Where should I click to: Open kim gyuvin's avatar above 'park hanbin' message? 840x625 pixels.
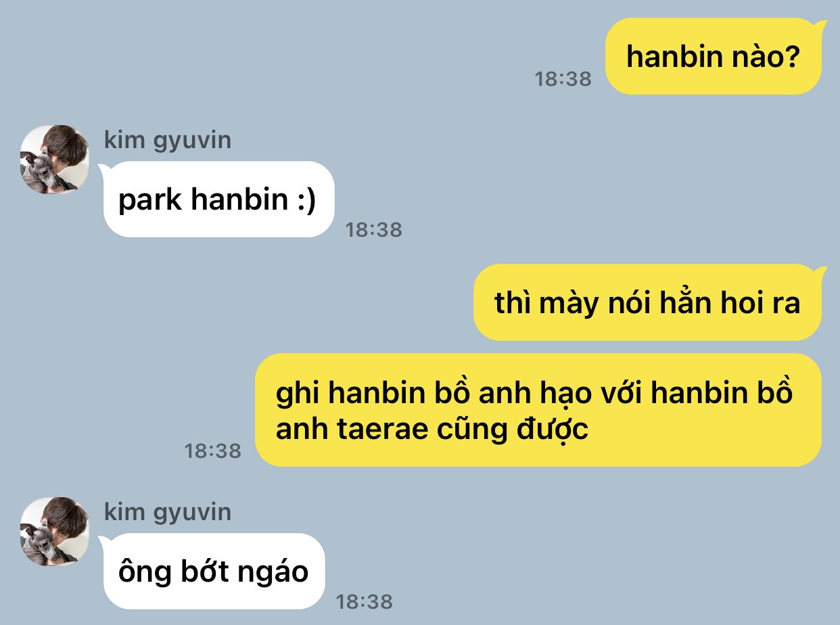point(54,159)
